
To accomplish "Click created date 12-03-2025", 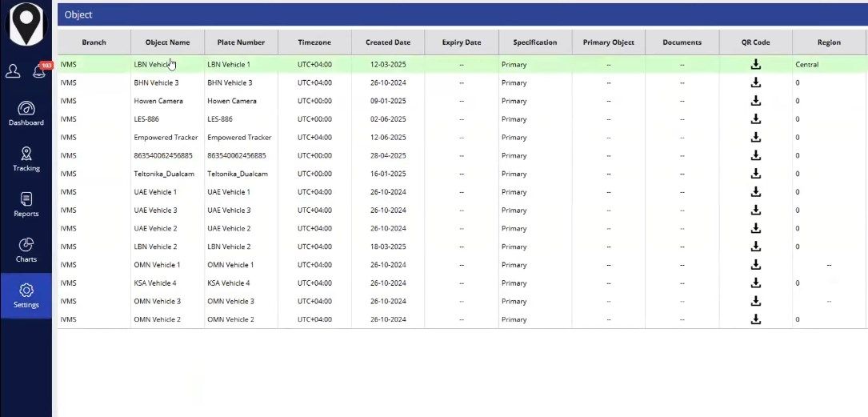I will 388,64.
